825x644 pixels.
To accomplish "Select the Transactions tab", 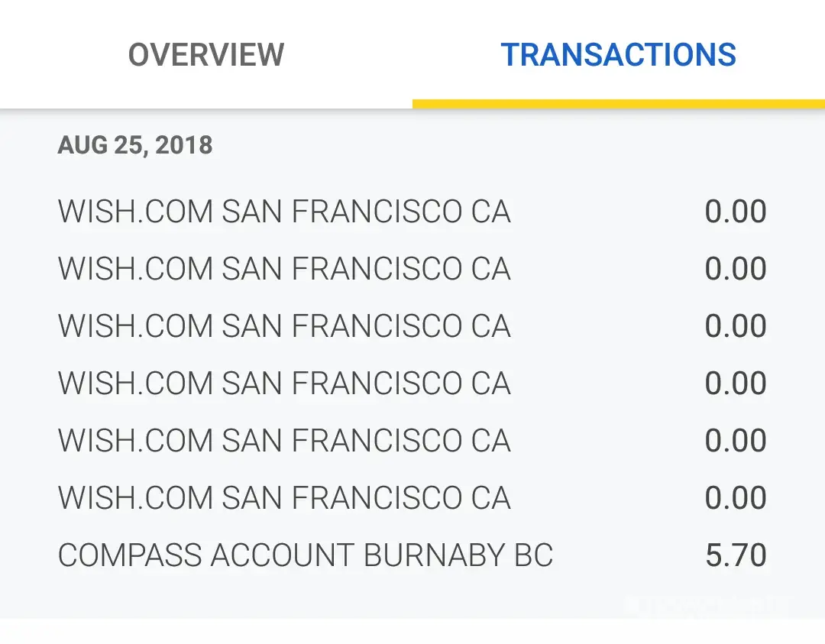I will coord(618,55).
